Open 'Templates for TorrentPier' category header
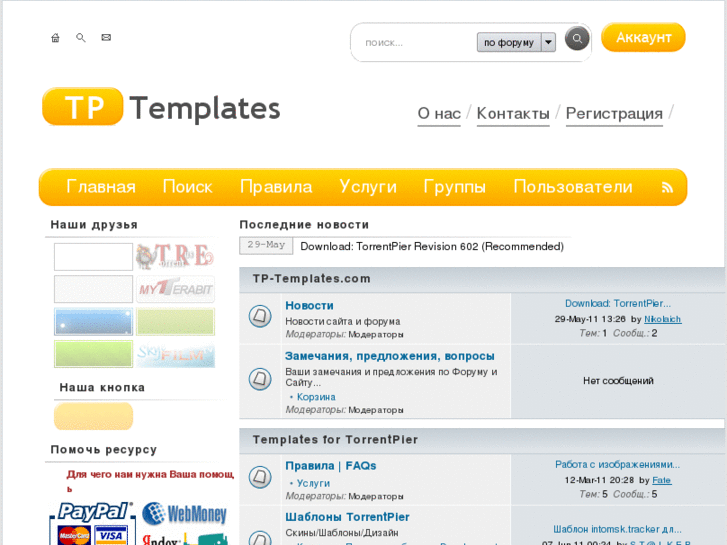Image resolution: width=727 pixels, height=545 pixels. pos(335,439)
